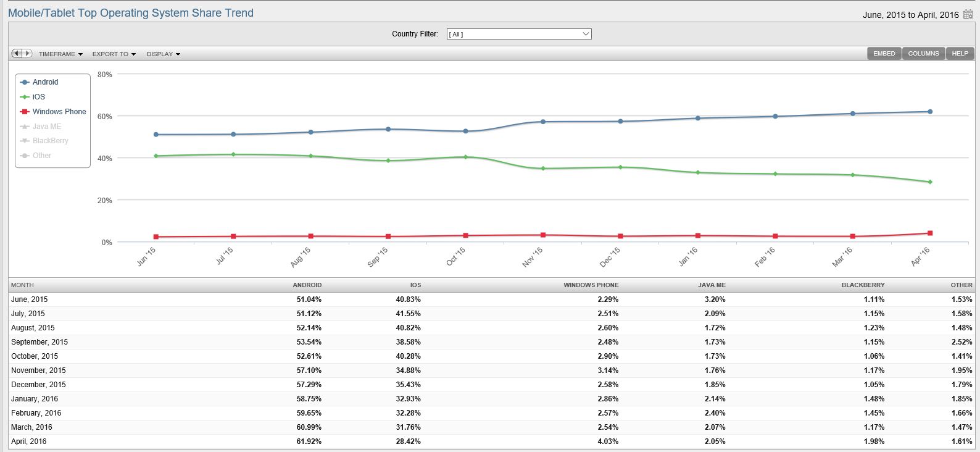Expand the Timeframe menu

(x=60, y=54)
